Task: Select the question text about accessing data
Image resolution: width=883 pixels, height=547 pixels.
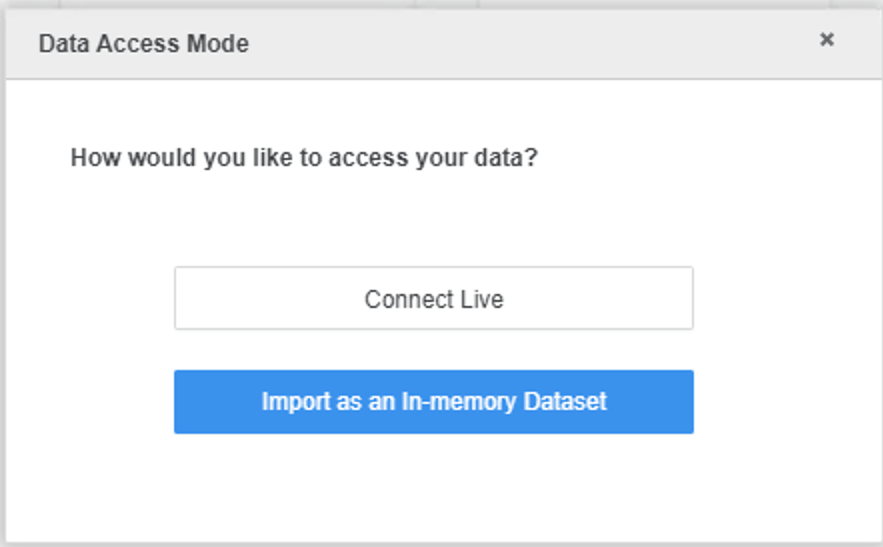Action: [304, 158]
